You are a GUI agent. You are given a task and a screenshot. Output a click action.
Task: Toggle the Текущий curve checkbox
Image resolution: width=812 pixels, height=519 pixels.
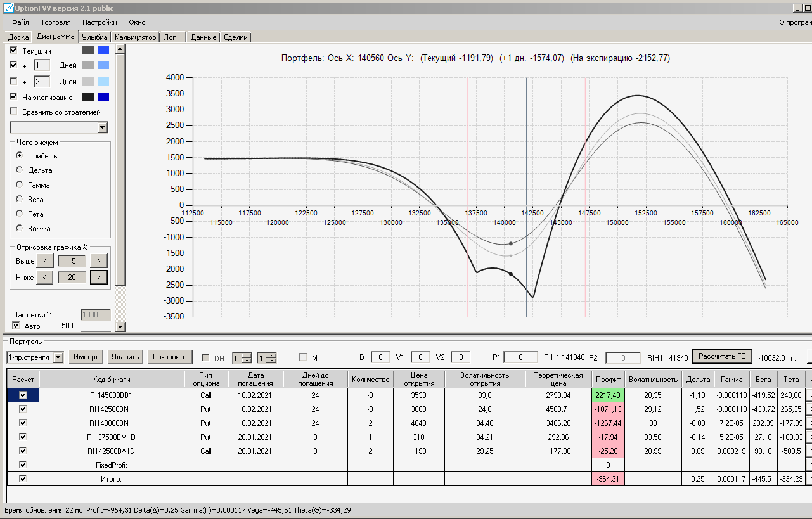(14, 49)
